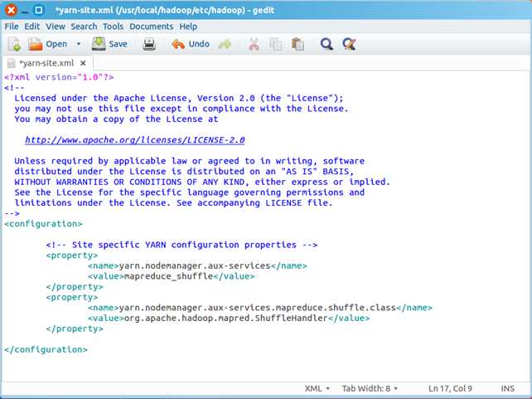This screenshot has height=399, width=532.
Task: Follow the apache.org LICENSE-2.0 link
Action: (135, 140)
